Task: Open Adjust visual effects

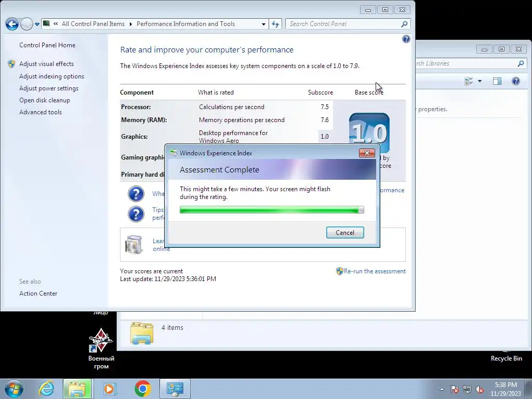Action: (x=46, y=64)
